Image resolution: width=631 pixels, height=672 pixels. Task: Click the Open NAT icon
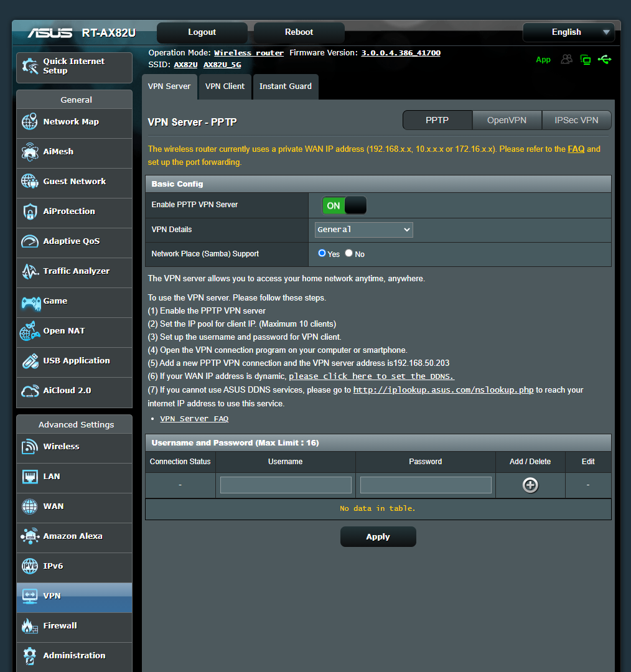click(30, 331)
